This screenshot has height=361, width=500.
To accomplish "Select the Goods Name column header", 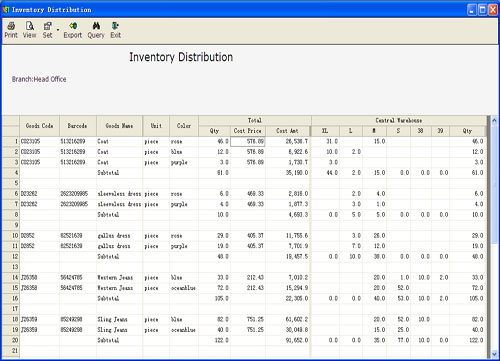I will click(119, 126).
